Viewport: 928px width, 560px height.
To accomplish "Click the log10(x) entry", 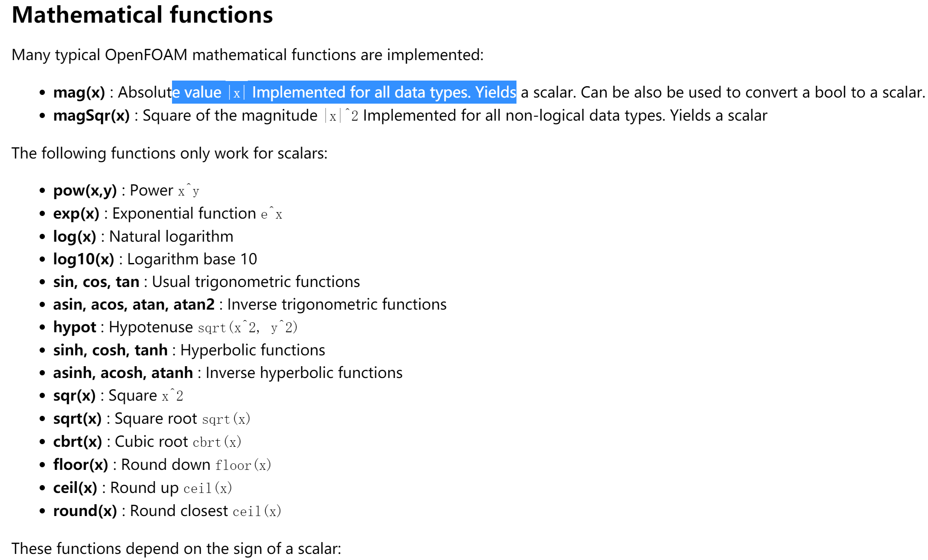I will (x=155, y=259).
